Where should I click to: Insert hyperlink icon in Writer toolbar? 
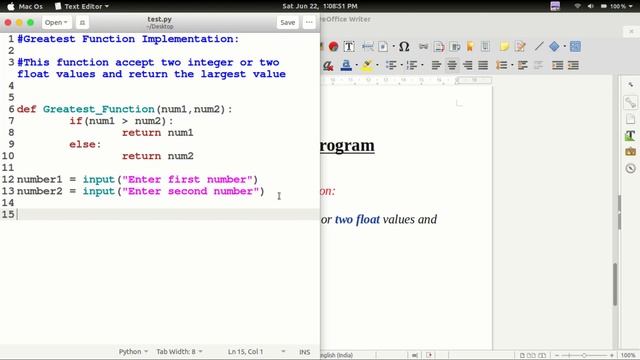424,47
